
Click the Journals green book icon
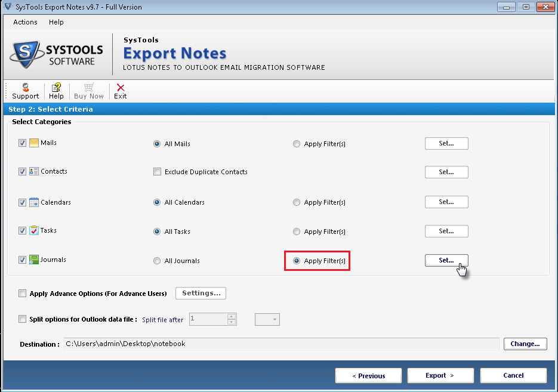[34, 260]
